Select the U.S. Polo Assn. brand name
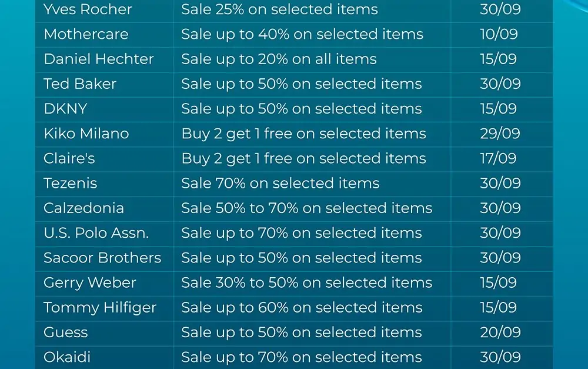Screen dimensions: 588x369 [96, 233]
